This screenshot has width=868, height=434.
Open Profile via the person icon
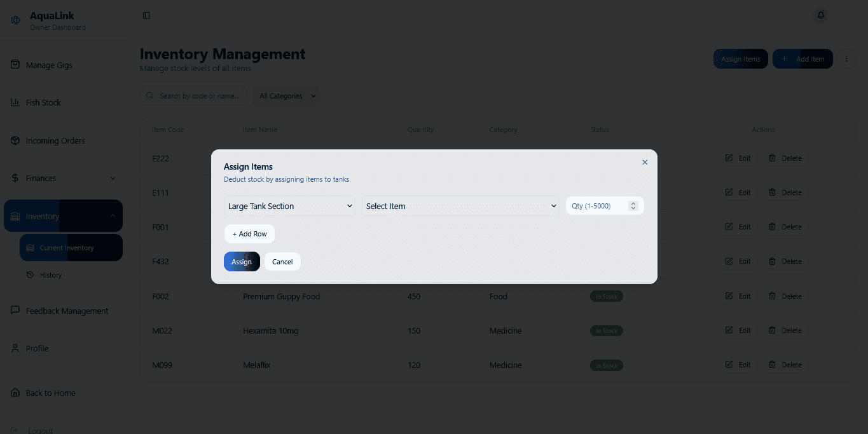(15, 348)
